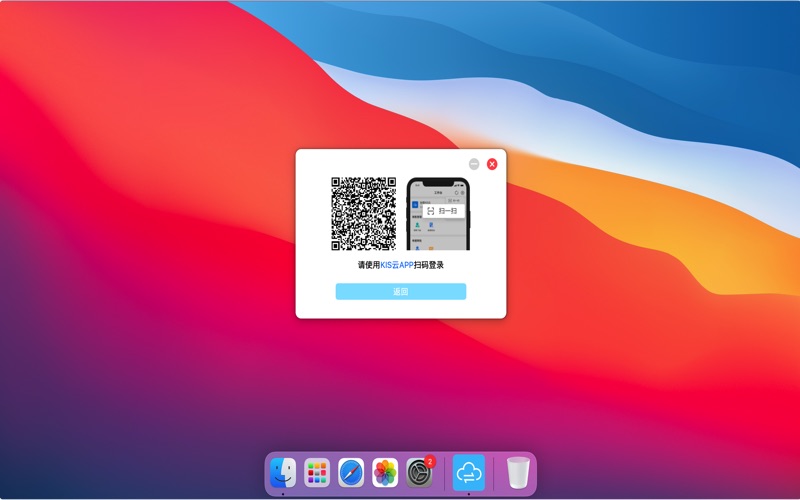
Task: Click the Dock separator left of KIS cloud icon
Action: tap(444, 473)
